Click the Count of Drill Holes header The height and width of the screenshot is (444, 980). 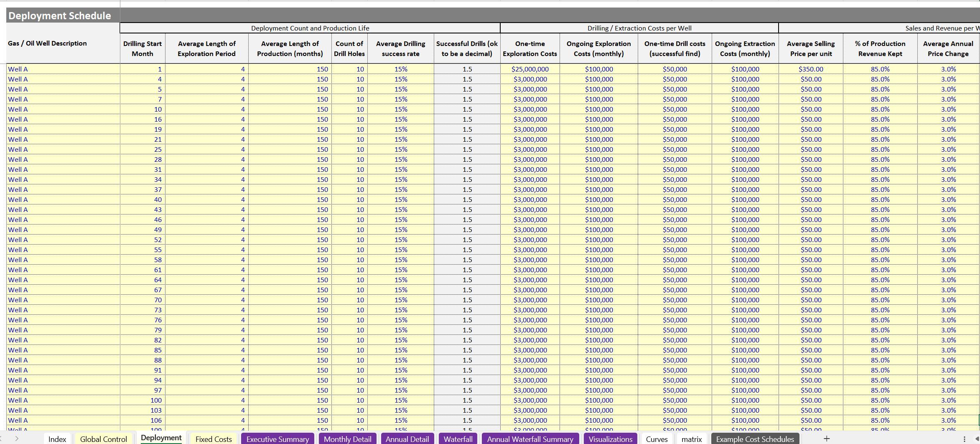point(349,48)
